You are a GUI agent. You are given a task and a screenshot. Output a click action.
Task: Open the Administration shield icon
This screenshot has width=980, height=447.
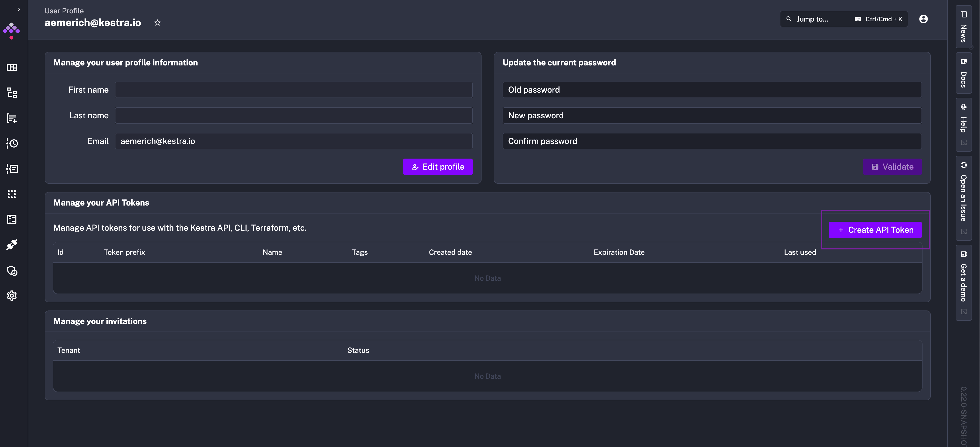12,271
